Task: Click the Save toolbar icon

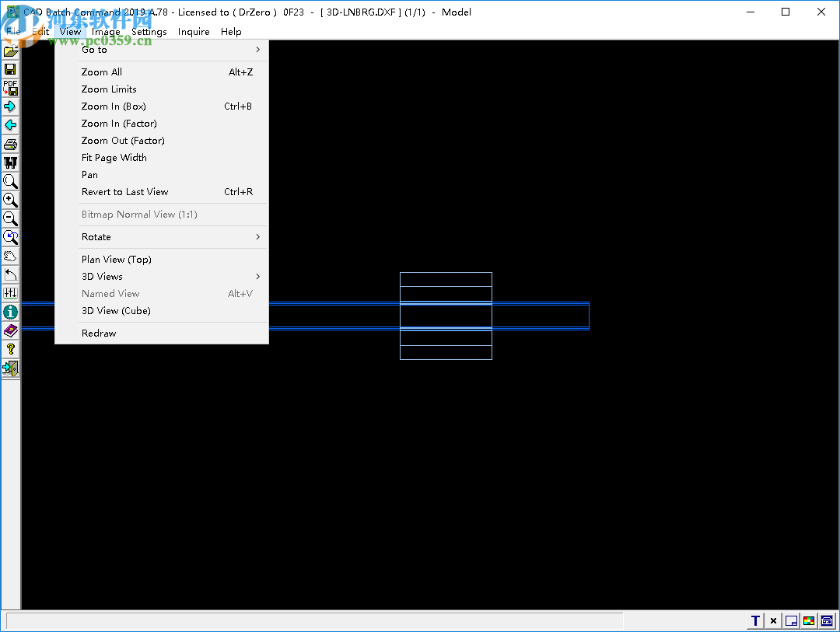Action: [x=10, y=68]
